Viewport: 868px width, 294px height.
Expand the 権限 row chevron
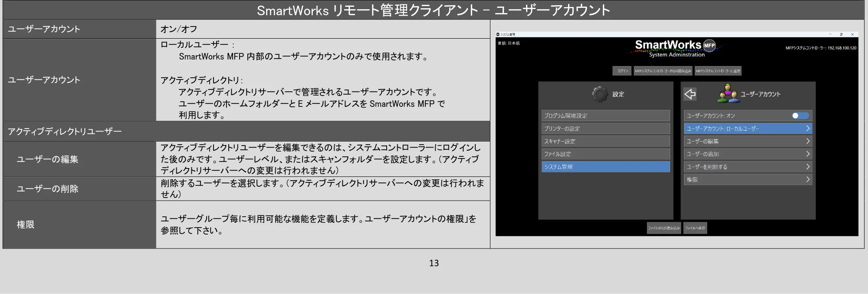click(x=808, y=179)
